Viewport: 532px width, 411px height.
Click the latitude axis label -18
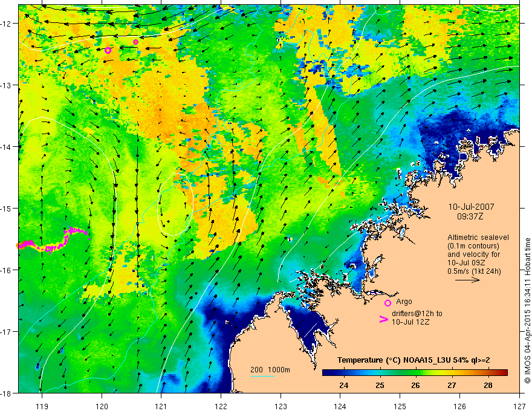[x=7, y=393]
